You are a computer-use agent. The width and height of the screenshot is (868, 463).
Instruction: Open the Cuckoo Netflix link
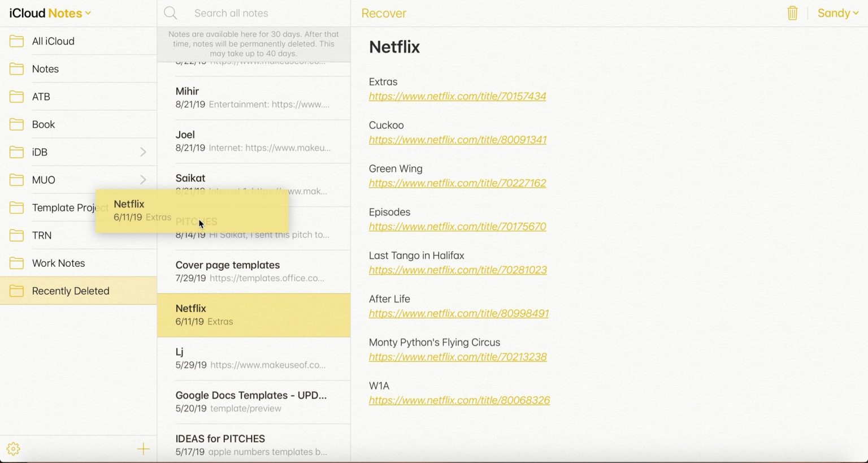point(457,140)
